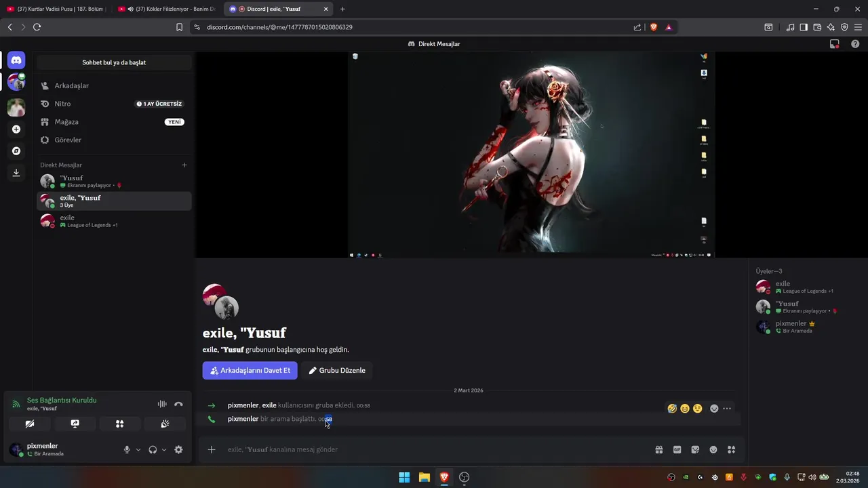Click message field for exile, "Yusuf

[434, 449]
